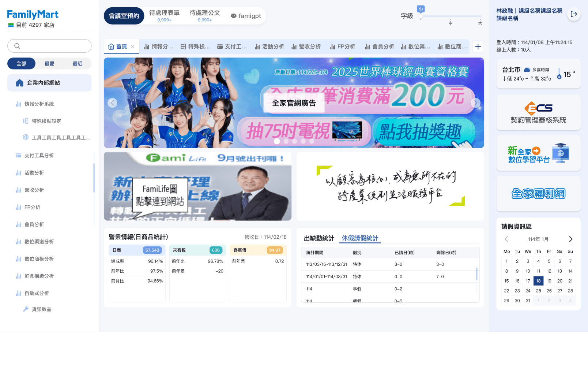Click the search magnifier icon
The width and height of the screenshot is (588, 369).
coord(17,46)
